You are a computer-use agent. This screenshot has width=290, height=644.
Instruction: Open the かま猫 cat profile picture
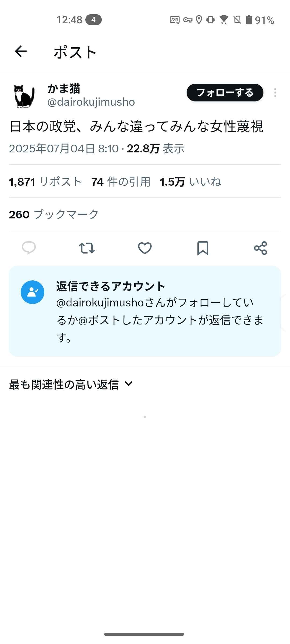click(x=24, y=96)
